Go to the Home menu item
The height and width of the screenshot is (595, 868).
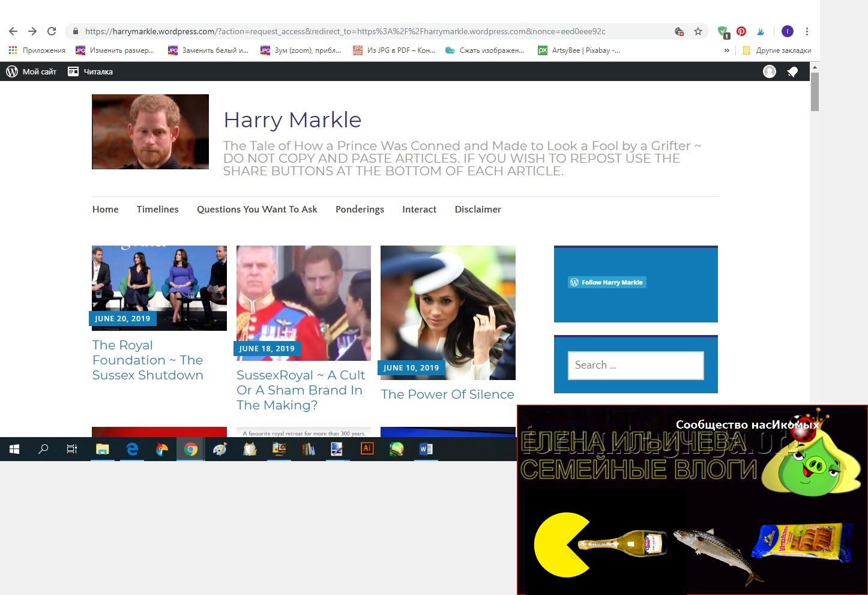click(105, 209)
